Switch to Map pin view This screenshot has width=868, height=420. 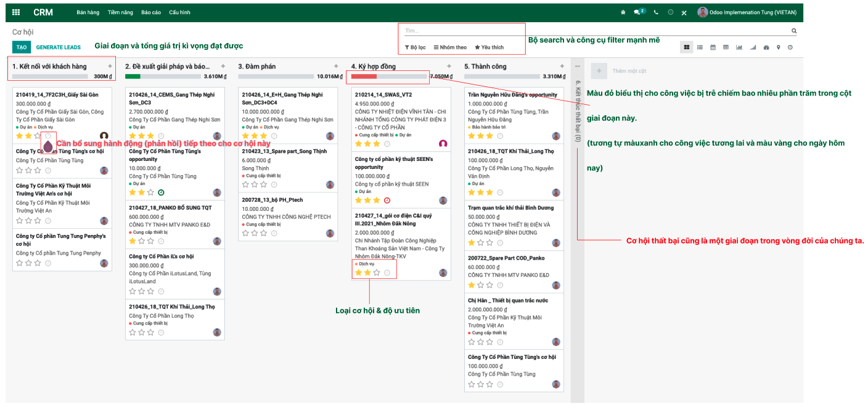pyautogui.click(x=779, y=47)
